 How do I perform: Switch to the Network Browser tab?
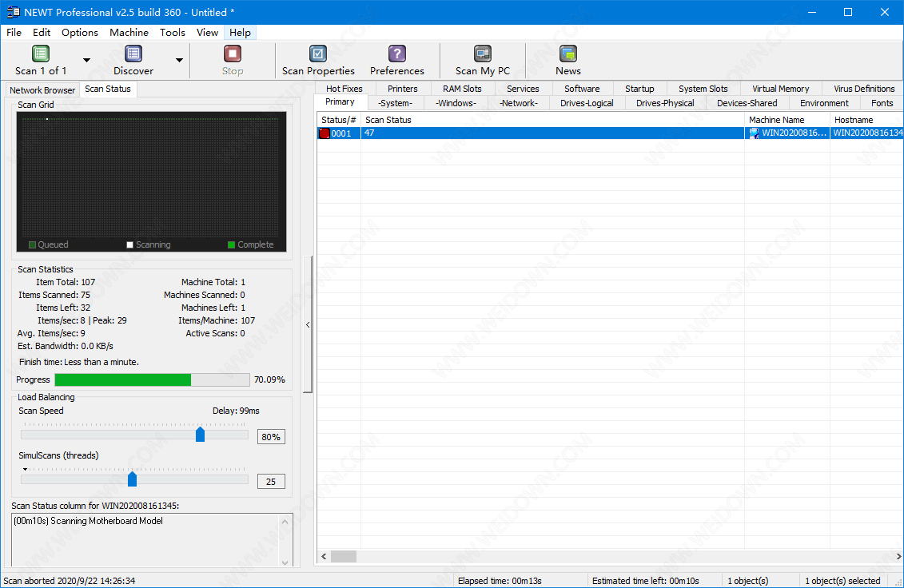[x=42, y=90]
